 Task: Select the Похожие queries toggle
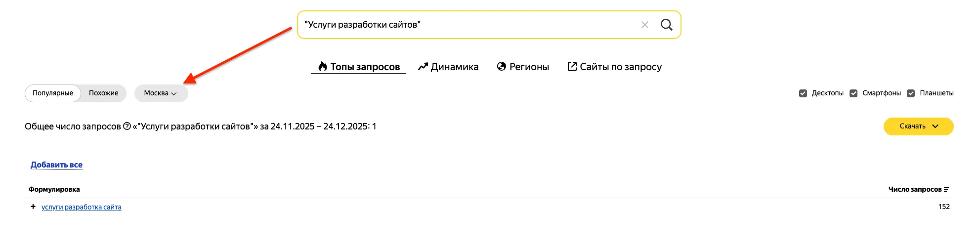click(103, 93)
